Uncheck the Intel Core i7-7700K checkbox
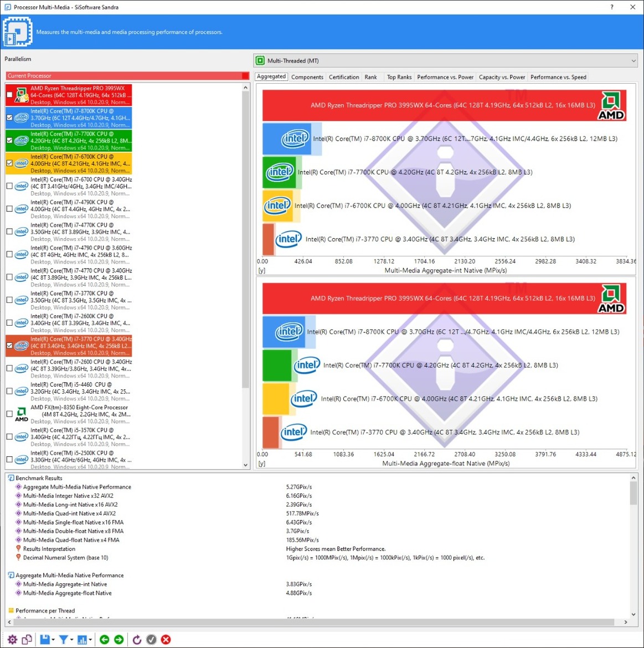 (x=9, y=140)
